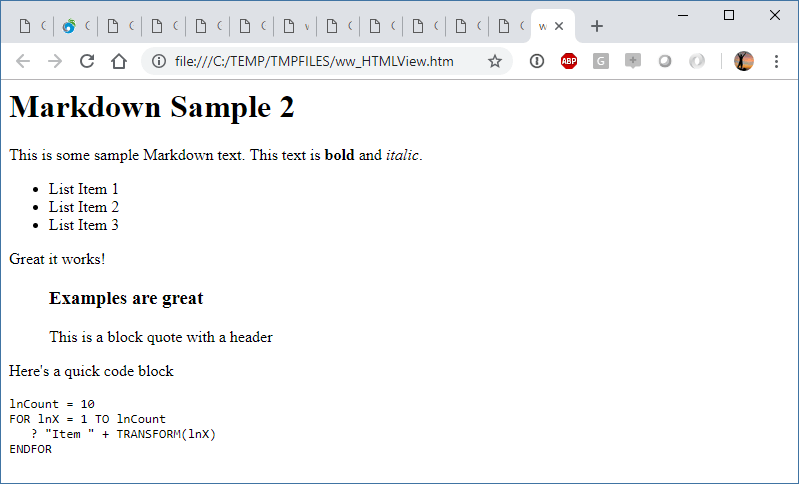Go to the browser home page
This screenshot has width=799, height=484.
[119, 61]
